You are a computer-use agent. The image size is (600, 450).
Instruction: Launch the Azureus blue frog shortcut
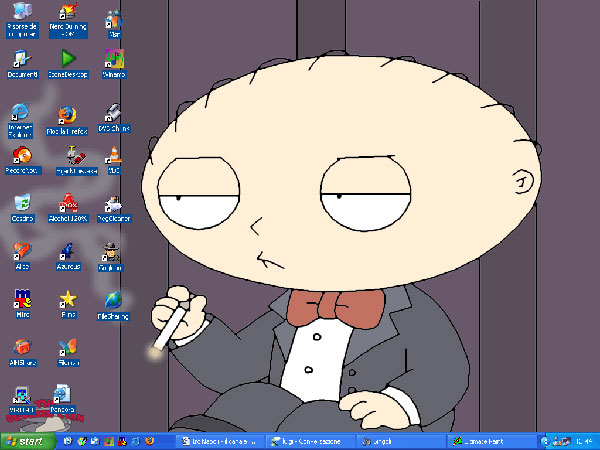(68, 256)
